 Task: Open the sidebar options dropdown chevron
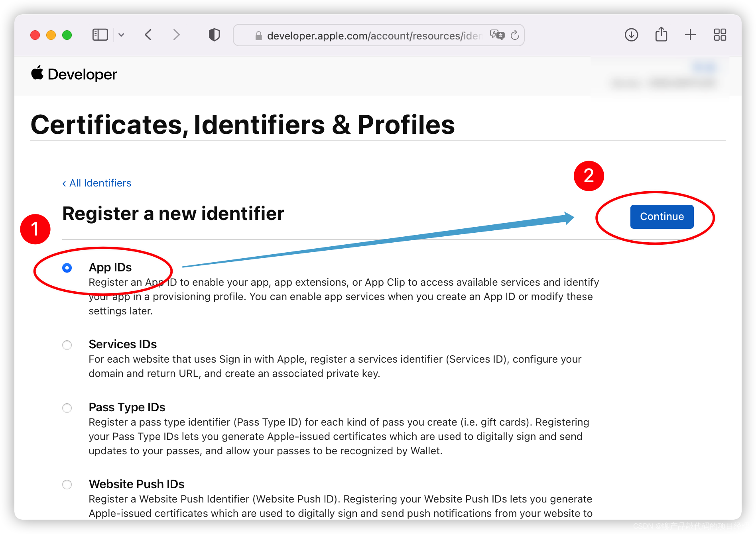pos(121,35)
